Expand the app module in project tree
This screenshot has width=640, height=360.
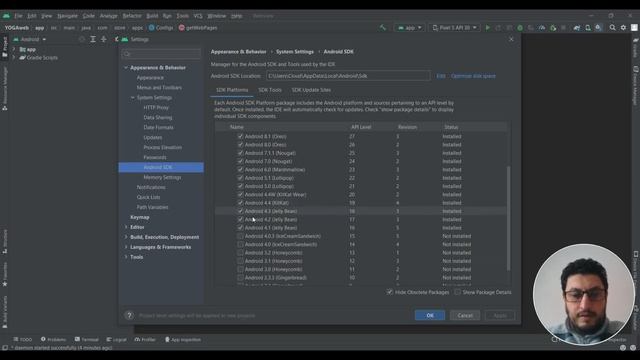click(14, 49)
